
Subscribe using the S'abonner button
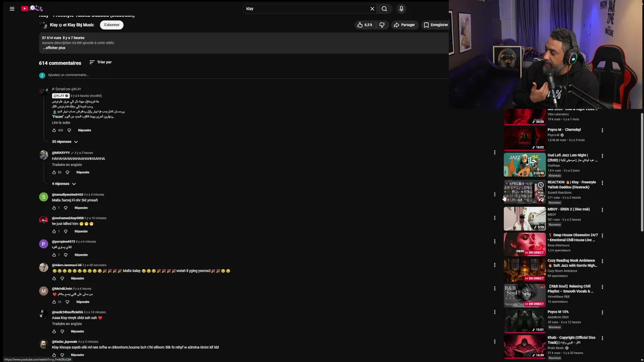coord(112,25)
